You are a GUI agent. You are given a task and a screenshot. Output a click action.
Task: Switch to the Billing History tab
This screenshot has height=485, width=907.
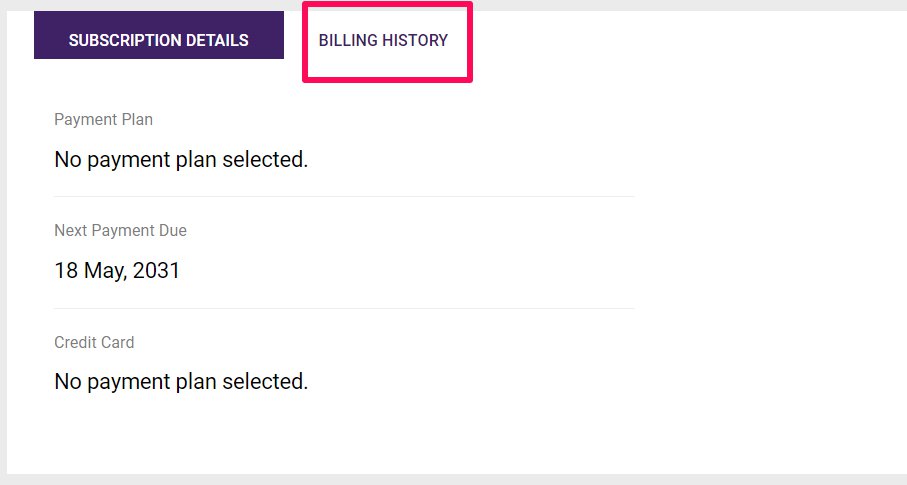[x=383, y=41]
